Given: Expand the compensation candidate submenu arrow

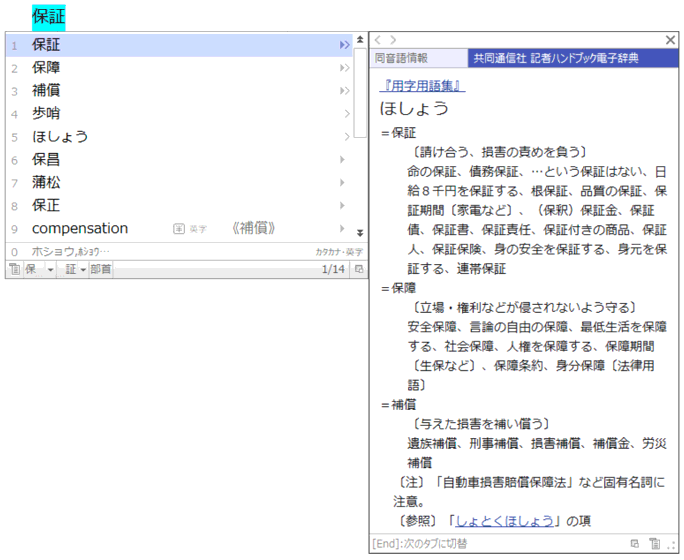Looking at the screenshot, I should point(342,229).
